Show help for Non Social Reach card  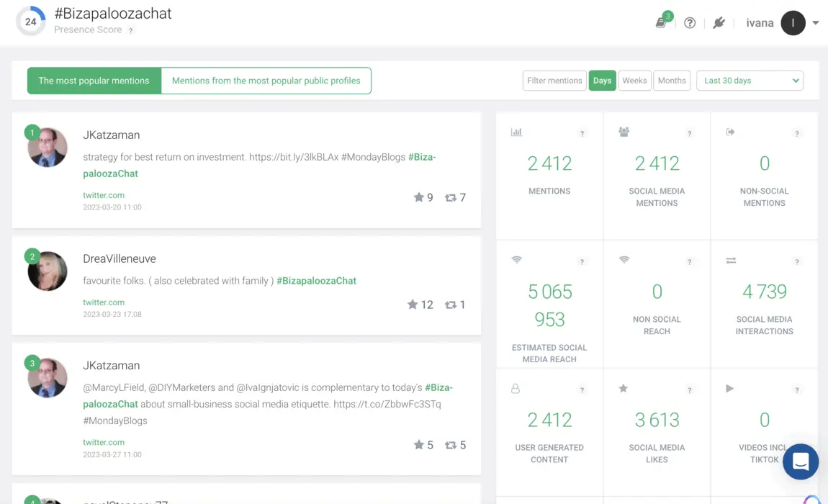[x=689, y=262]
